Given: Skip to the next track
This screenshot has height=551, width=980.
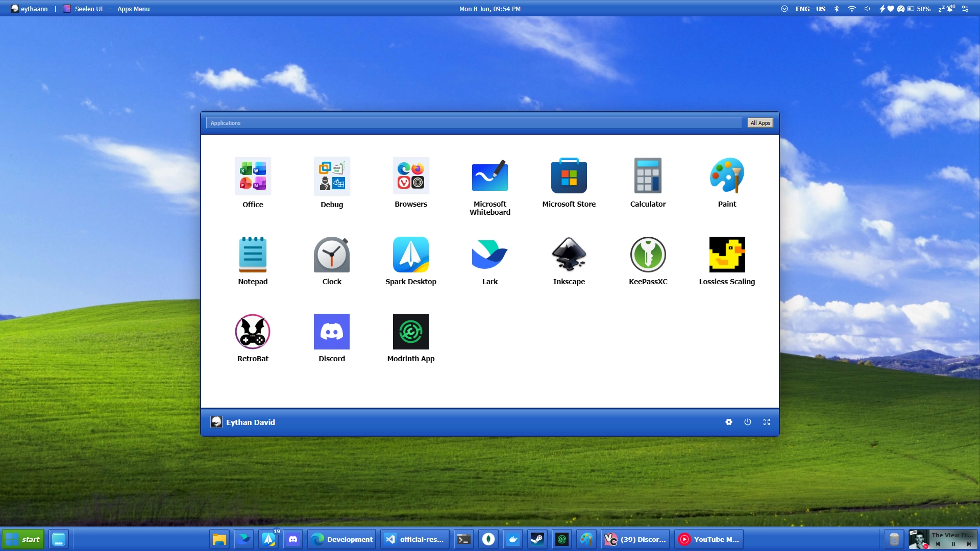Looking at the screenshot, I should point(969,544).
